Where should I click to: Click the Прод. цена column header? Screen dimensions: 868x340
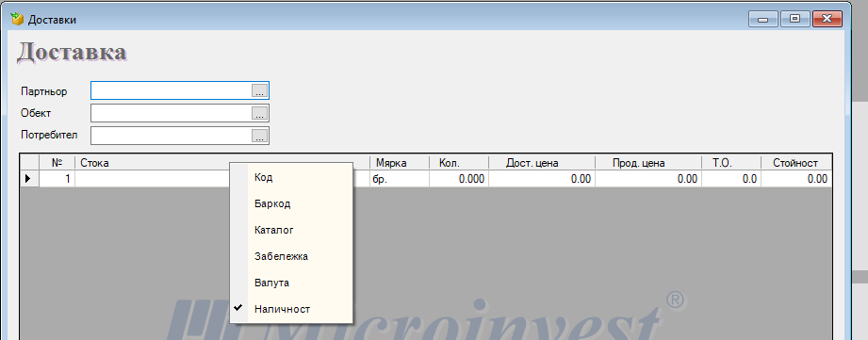click(648, 163)
